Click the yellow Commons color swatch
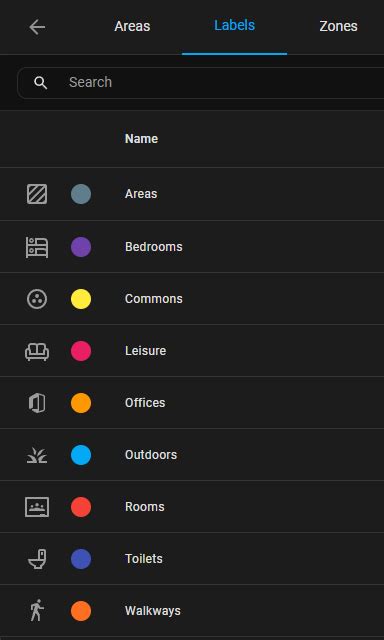 tap(81, 299)
